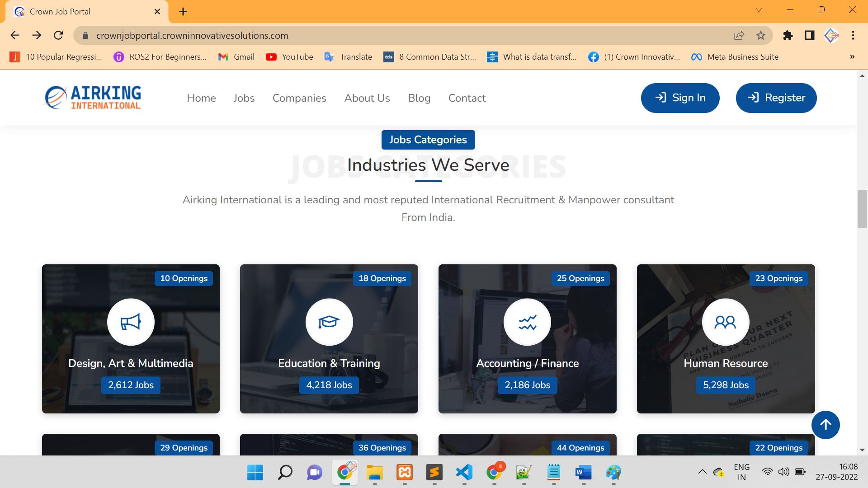Expand system tray hidden icons arrow
868x488 pixels.
[702, 472]
